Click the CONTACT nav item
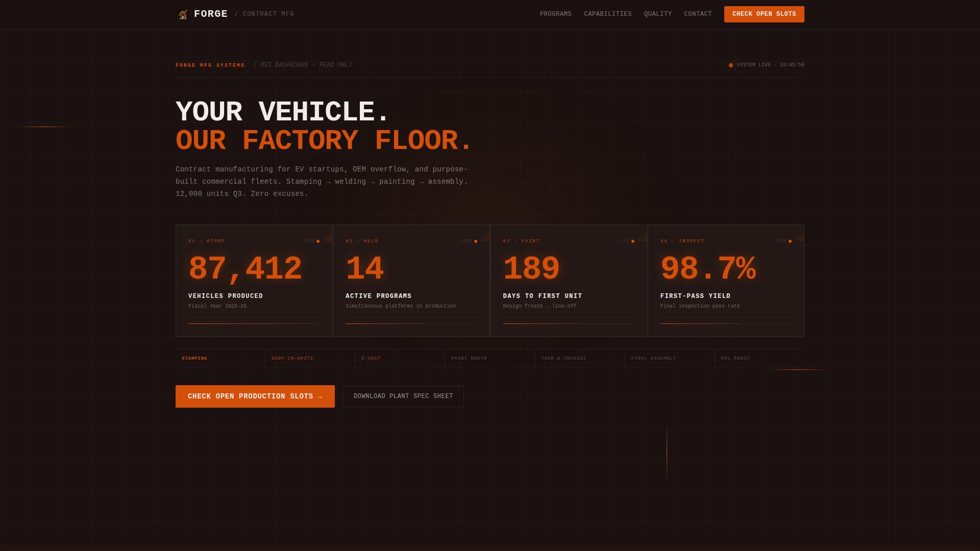Viewport: 980px width, 551px height. point(698,14)
